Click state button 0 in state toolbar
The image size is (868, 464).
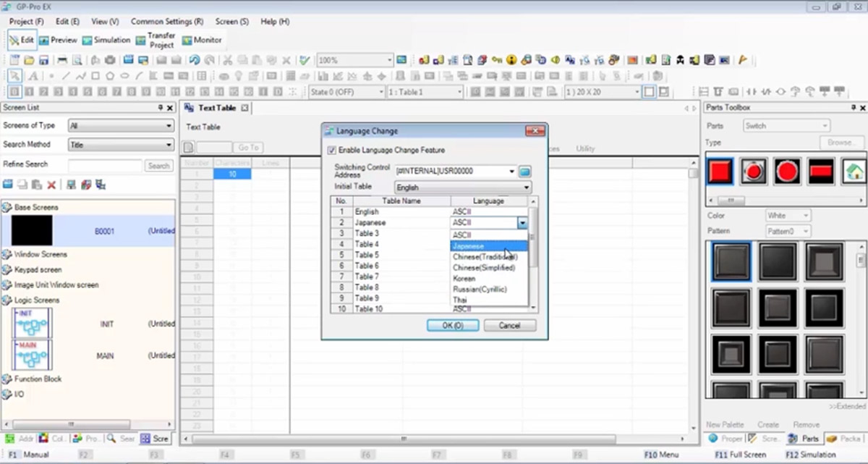(14, 92)
